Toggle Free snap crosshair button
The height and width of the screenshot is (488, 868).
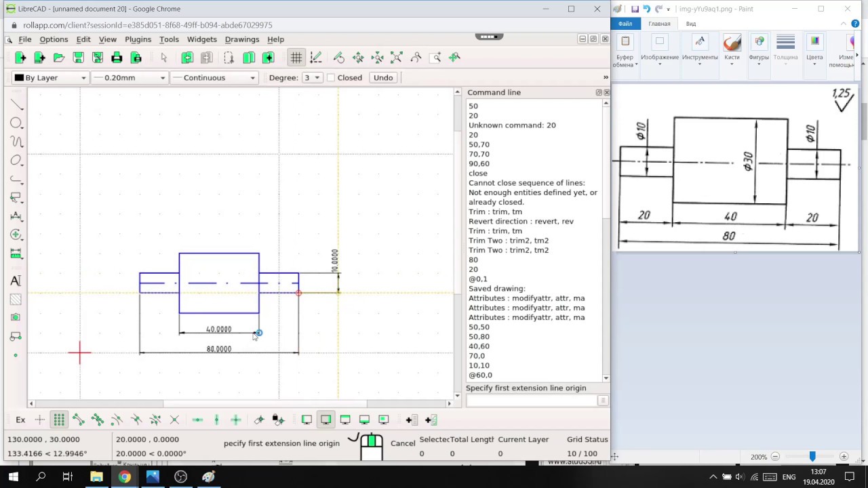pyautogui.click(x=40, y=420)
